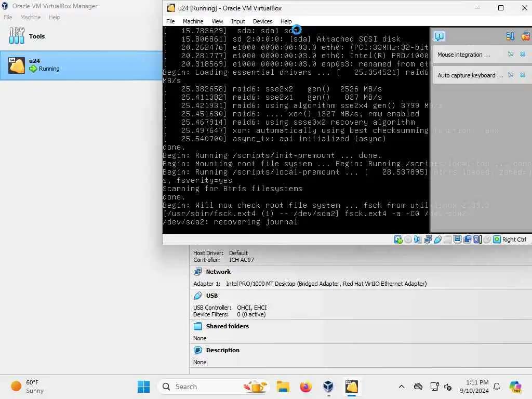Click the Tools wrench icon in Manager
Image resolution: width=532 pixels, height=399 pixels.
pos(17,36)
